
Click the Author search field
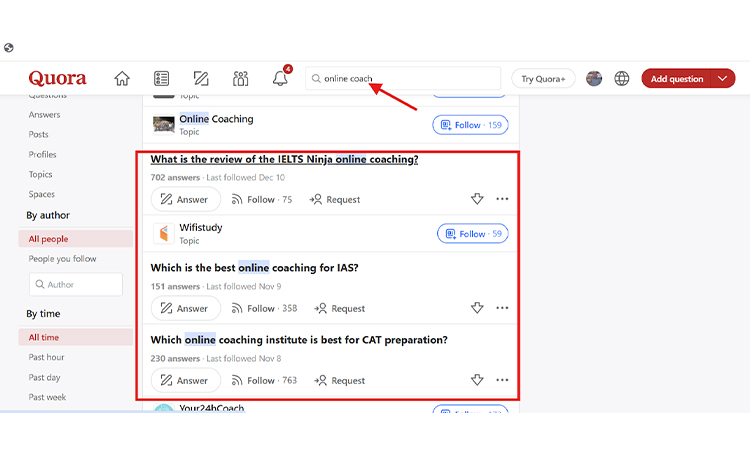click(76, 285)
